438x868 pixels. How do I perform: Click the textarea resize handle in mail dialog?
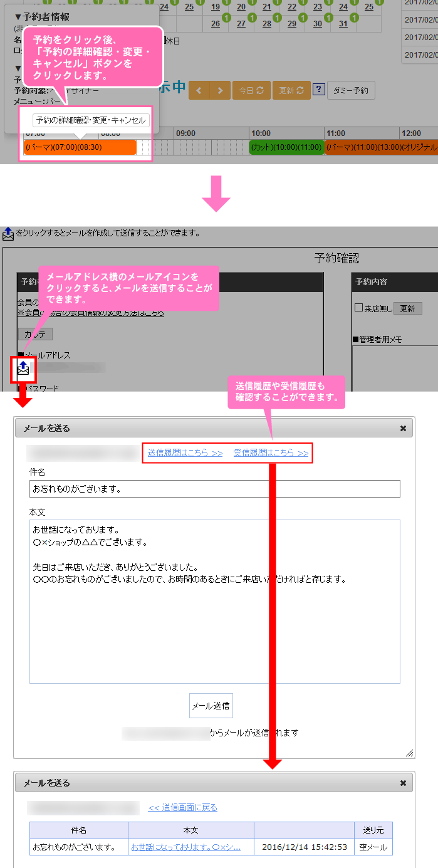coord(410,752)
